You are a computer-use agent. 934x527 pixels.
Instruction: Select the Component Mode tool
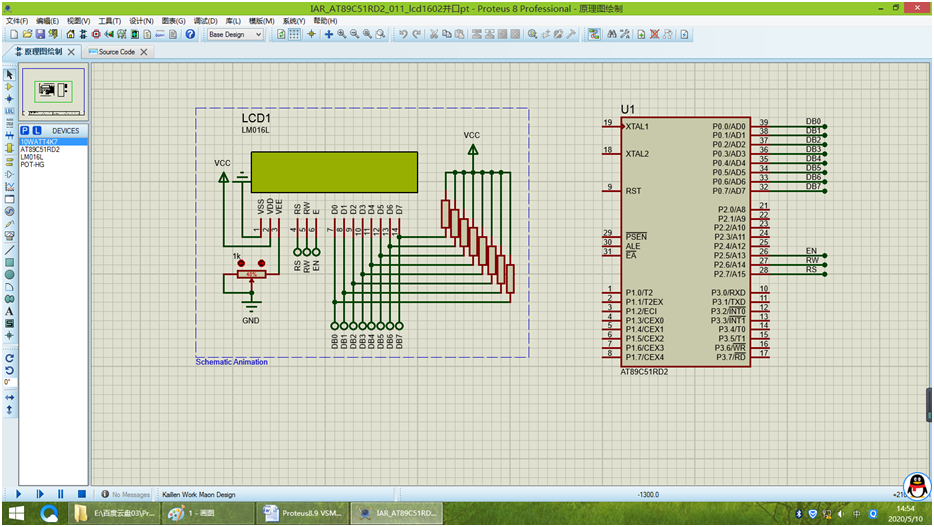point(10,87)
